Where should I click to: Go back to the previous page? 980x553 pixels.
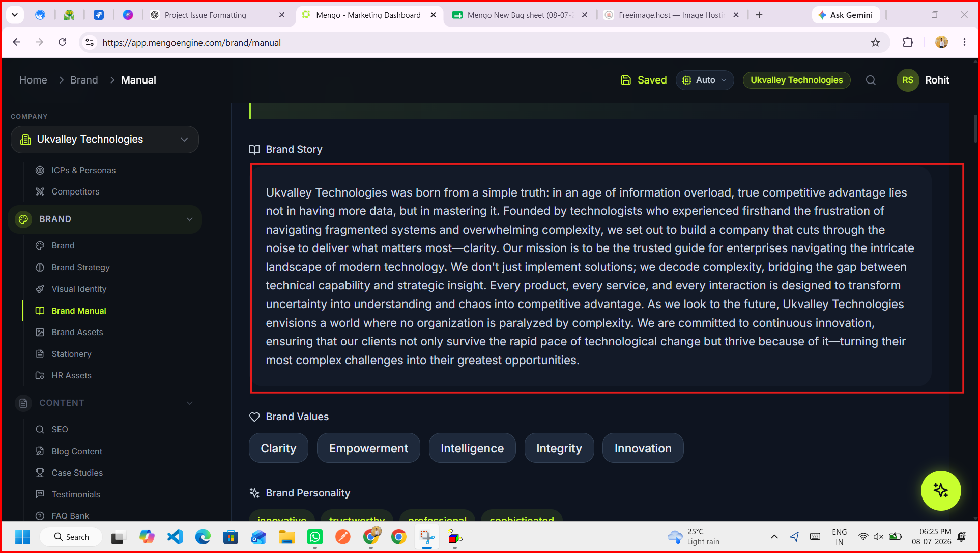pos(17,42)
